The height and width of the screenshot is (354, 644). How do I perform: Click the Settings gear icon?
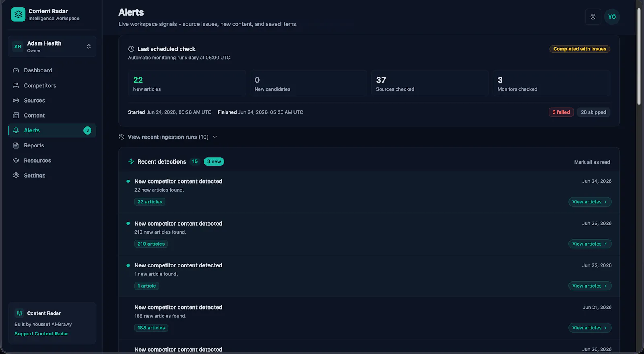click(x=16, y=175)
